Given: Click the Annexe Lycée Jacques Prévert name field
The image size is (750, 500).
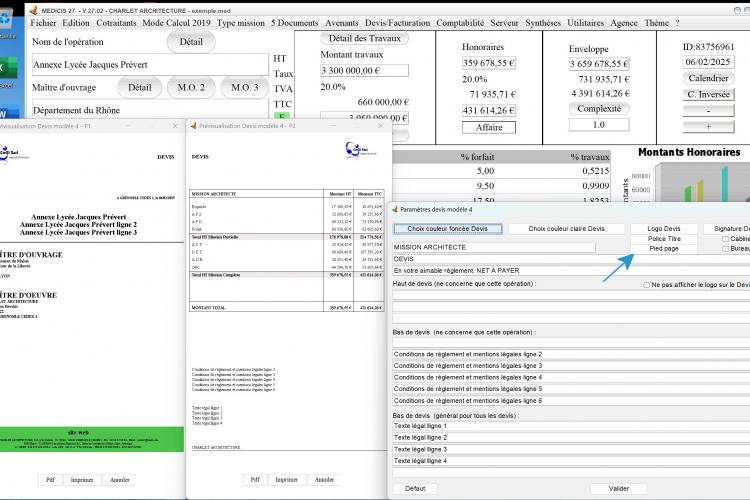Looking at the screenshot, I should point(150,65).
